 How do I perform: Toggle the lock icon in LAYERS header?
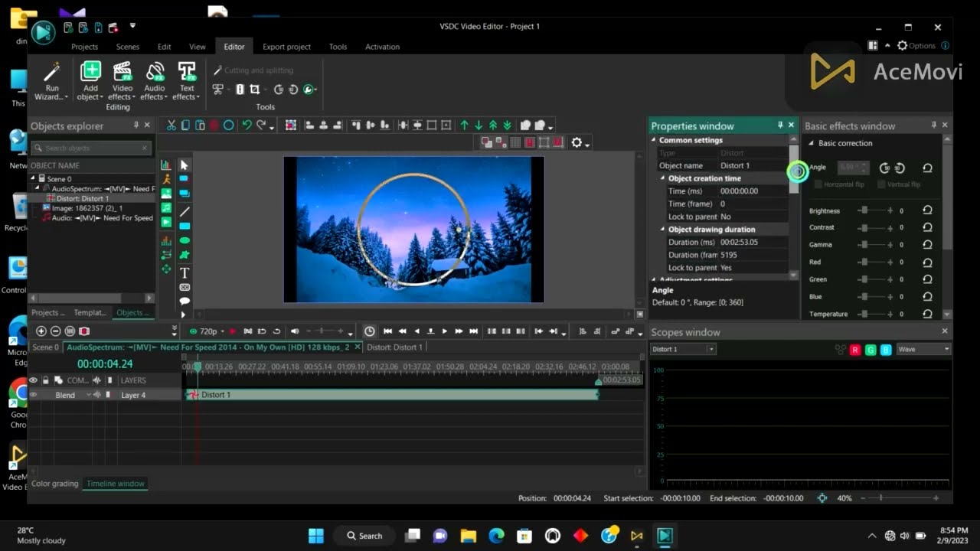[x=45, y=380]
